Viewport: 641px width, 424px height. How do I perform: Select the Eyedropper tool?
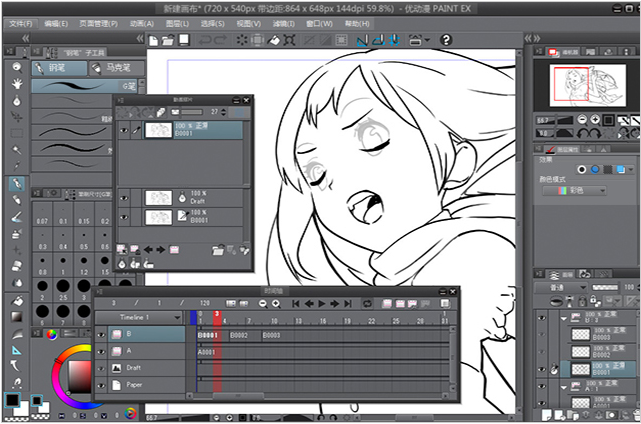17,166
